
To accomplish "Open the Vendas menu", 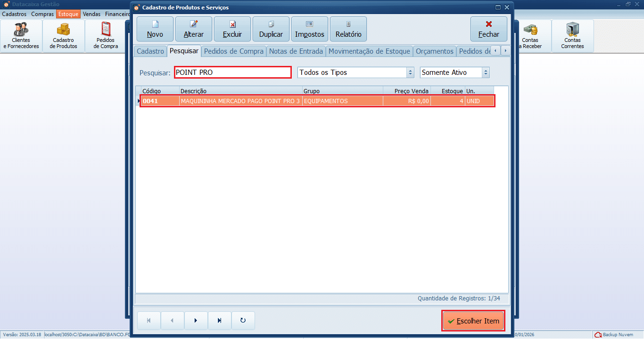I will [x=92, y=14].
